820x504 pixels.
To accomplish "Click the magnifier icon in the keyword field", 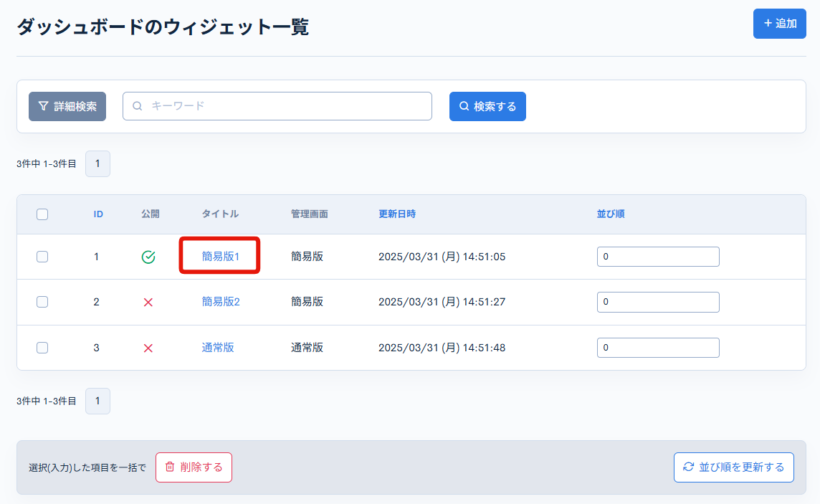I will click(136, 105).
